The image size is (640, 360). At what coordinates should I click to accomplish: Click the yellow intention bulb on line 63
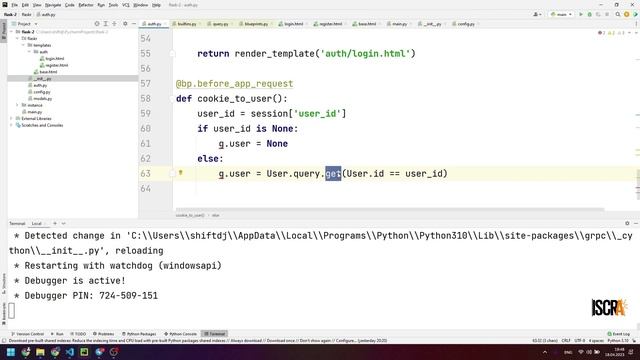pos(180,173)
